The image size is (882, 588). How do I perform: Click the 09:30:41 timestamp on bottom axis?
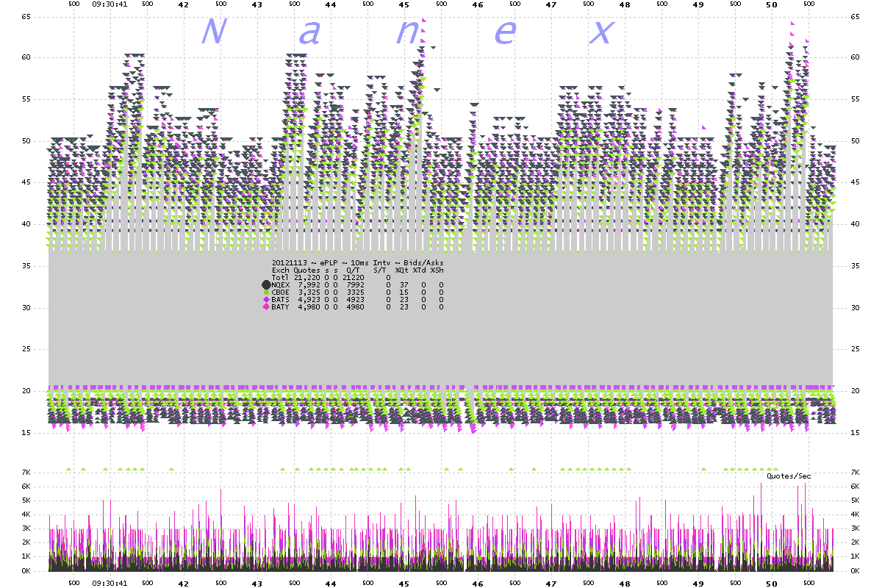[110, 584]
